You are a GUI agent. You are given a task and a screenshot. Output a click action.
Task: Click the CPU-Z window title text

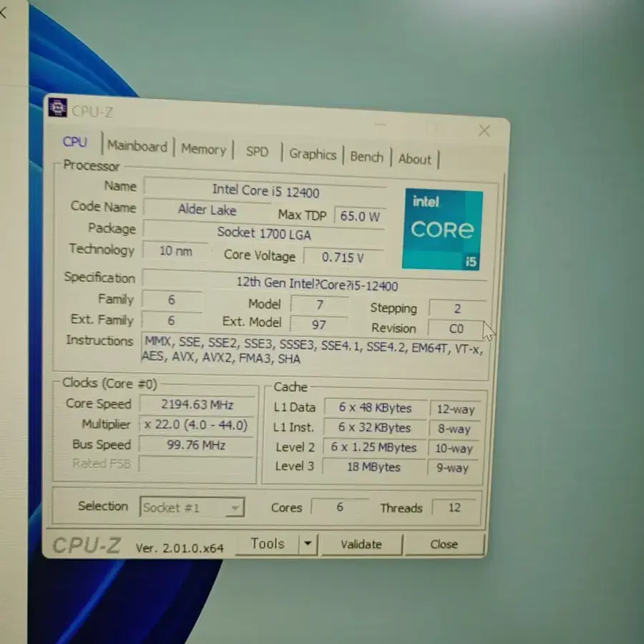pos(92,112)
